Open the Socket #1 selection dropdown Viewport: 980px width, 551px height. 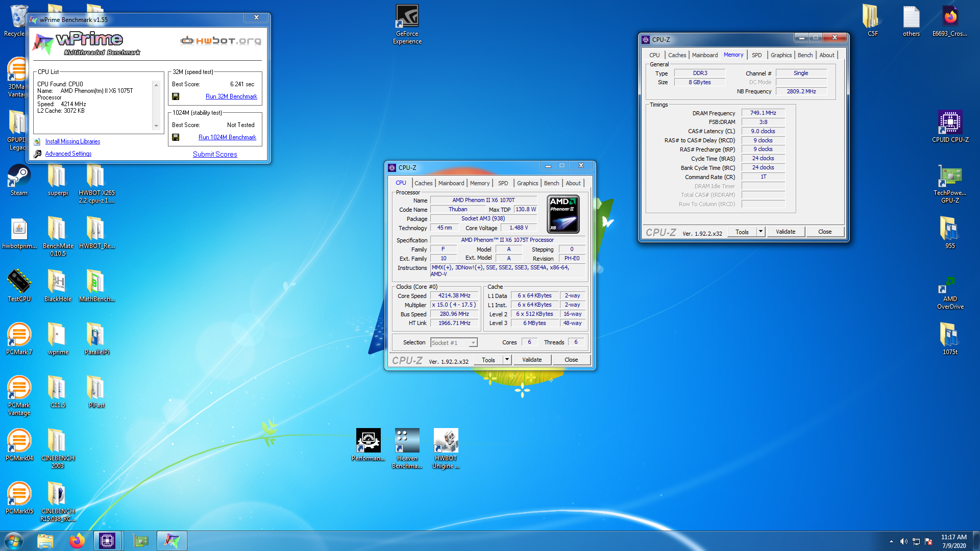[454, 343]
